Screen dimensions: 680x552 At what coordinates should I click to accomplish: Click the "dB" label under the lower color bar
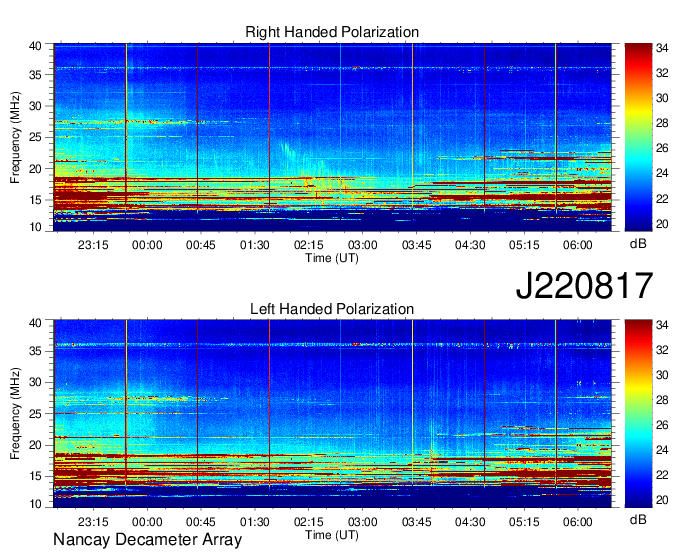(638, 520)
